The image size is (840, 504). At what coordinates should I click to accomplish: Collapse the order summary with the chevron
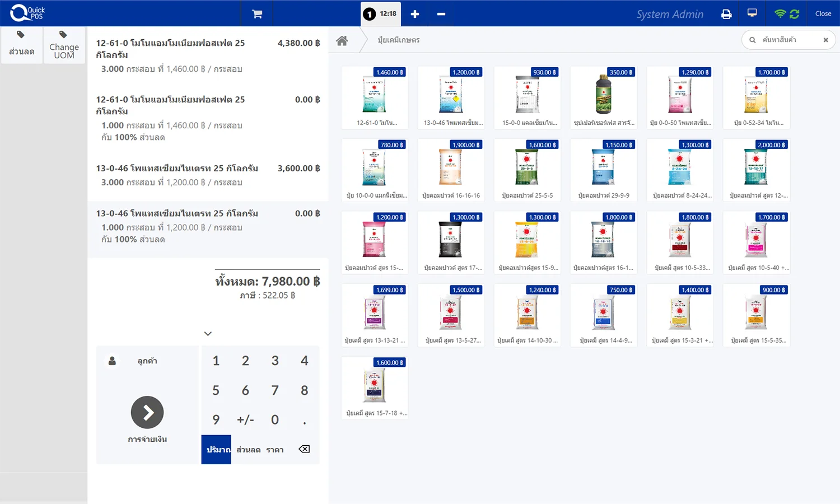coord(208,333)
